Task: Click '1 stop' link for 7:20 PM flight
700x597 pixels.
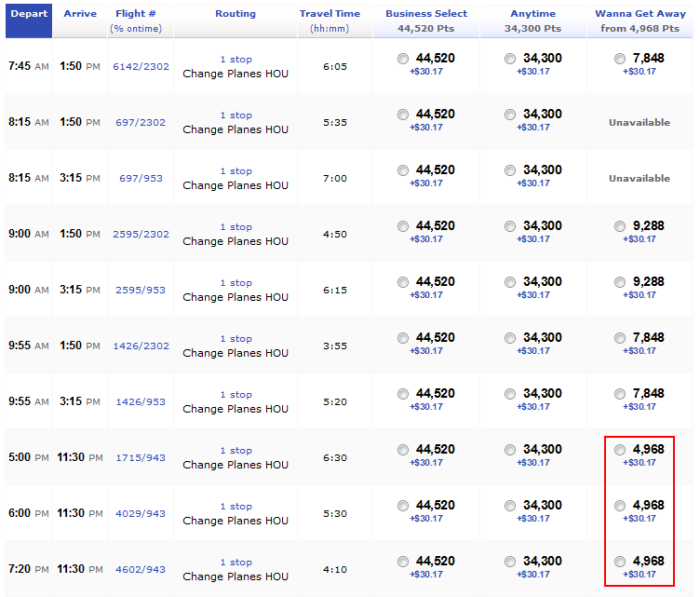Action: [x=236, y=563]
